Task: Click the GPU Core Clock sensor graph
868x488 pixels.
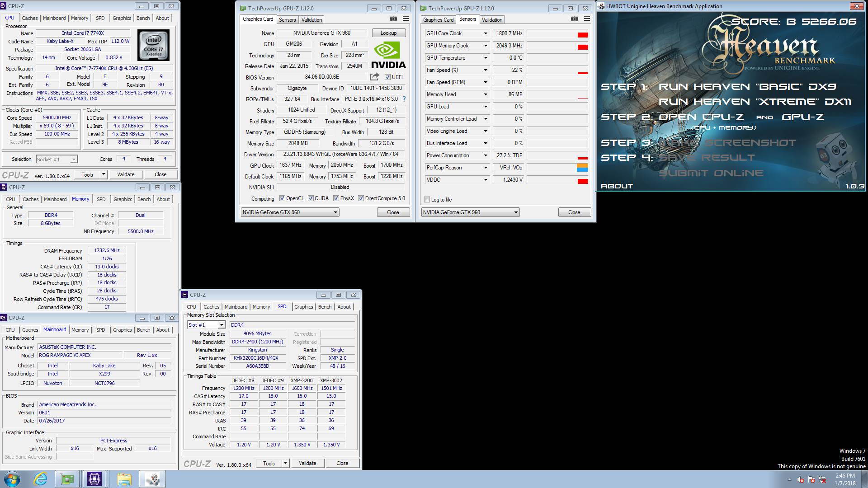Action: click(x=558, y=33)
